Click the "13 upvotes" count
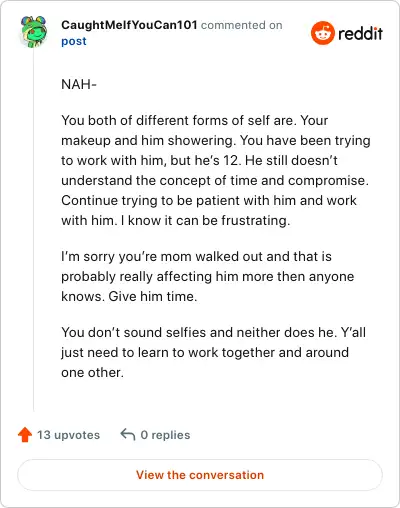 [x=68, y=435]
